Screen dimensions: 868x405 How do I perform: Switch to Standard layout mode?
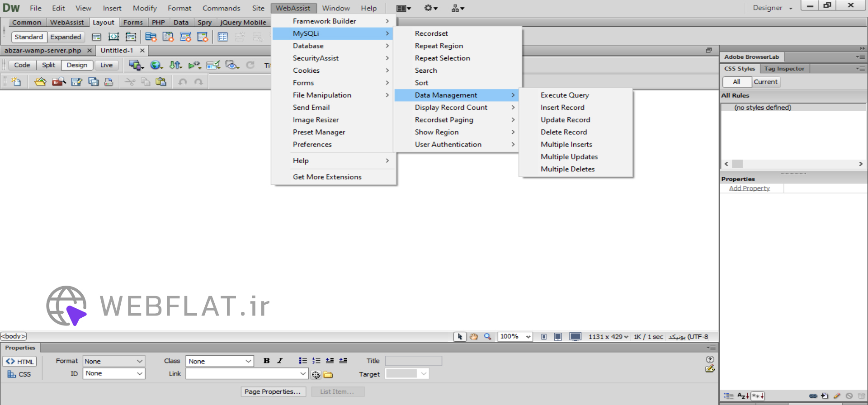[x=28, y=37]
